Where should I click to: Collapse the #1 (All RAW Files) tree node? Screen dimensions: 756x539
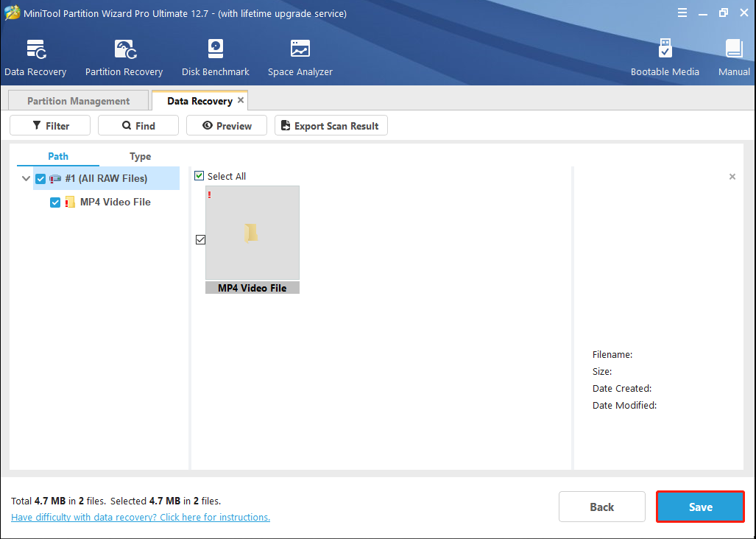coord(26,178)
